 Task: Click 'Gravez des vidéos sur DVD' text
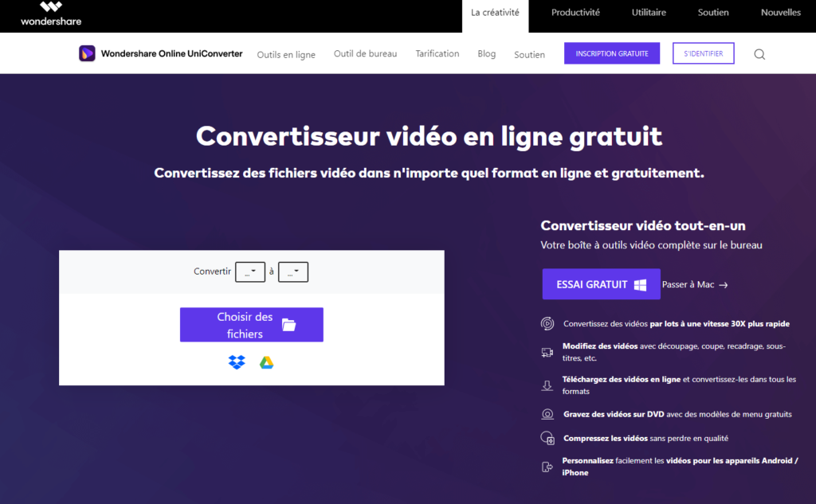pyautogui.click(x=614, y=414)
